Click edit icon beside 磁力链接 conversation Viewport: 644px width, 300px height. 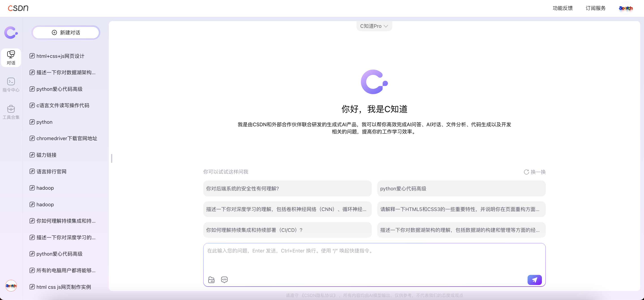point(32,155)
